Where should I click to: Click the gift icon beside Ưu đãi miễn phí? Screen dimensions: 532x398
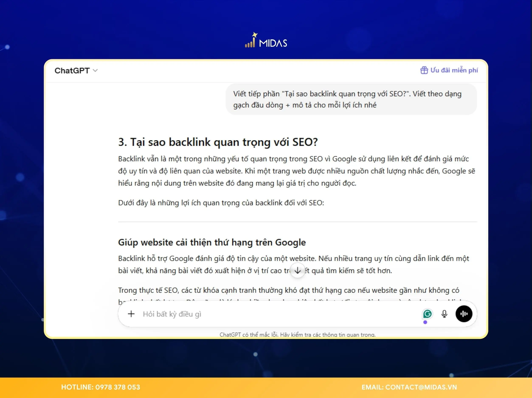(424, 70)
